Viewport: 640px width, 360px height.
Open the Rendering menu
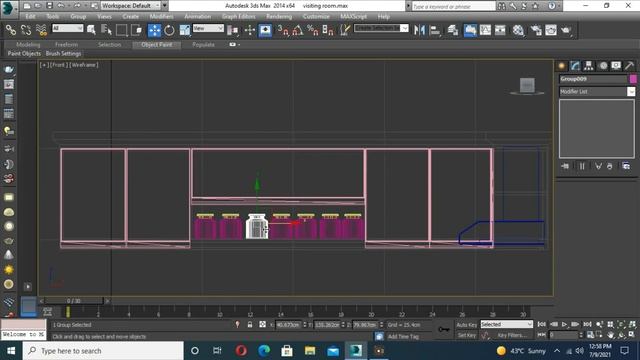[279, 16]
